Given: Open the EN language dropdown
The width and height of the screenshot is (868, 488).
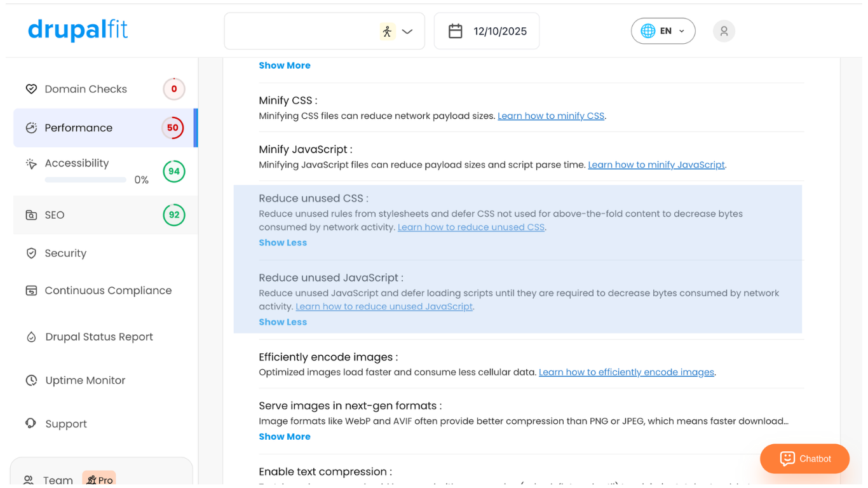Looking at the screenshot, I should click(663, 31).
